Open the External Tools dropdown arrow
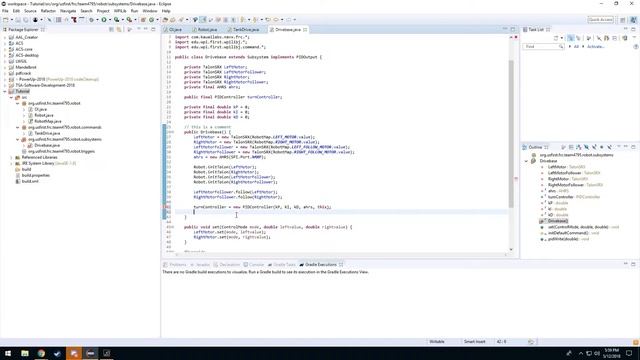640x360 pixels. pyautogui.click(x=135, y=20)
